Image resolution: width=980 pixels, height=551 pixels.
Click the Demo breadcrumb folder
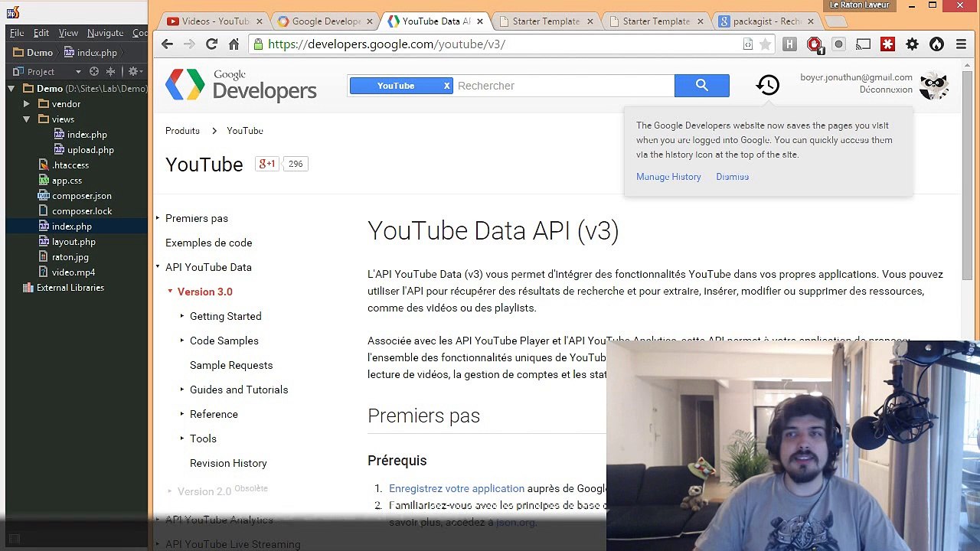pos(34,53)
